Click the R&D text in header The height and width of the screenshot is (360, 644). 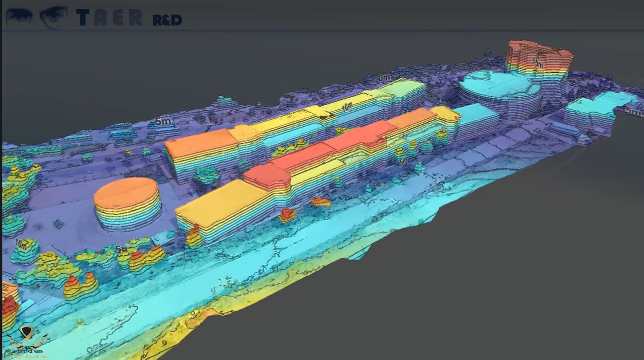coord(167,20)
